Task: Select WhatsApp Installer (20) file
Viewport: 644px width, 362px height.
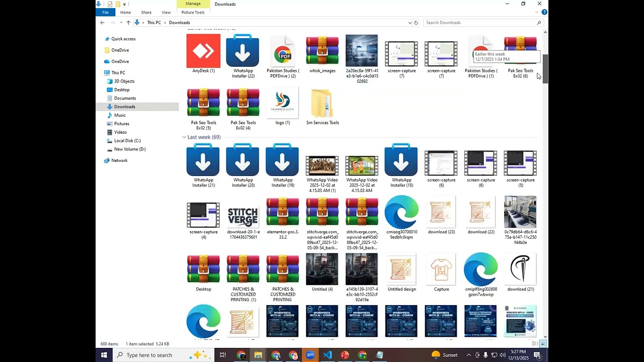Action: click(243, 166)
